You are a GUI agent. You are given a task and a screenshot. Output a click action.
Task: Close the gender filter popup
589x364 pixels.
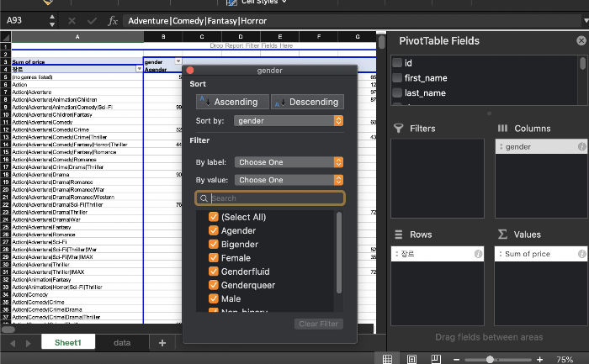click(190, 70)
